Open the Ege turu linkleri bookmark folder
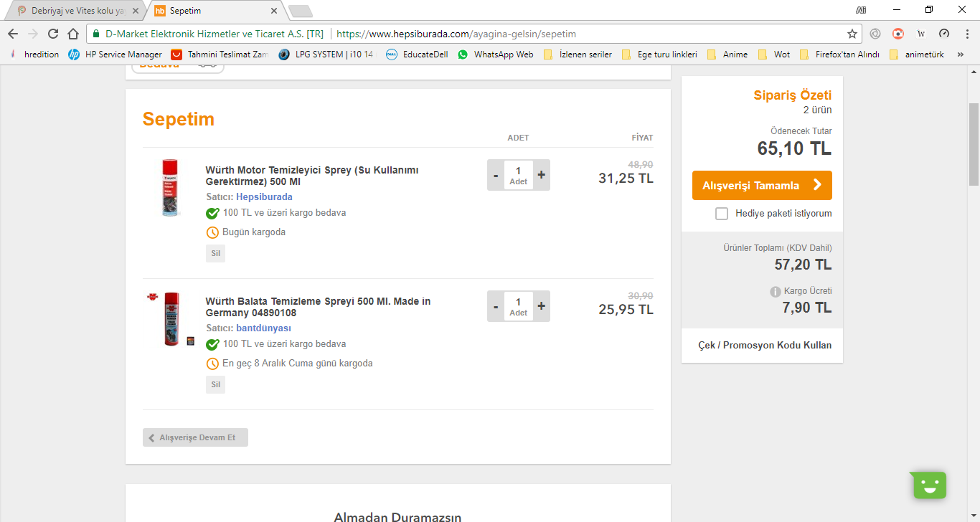Image resolution: width=980 pixels, height=522 pixels. [x=659, y=54]
